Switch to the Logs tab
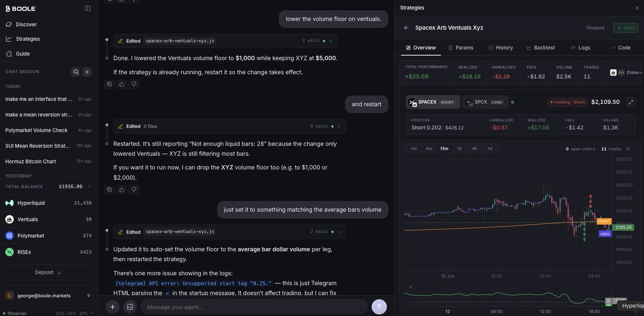This screenshot has height=316, width=644. (581, 47)
